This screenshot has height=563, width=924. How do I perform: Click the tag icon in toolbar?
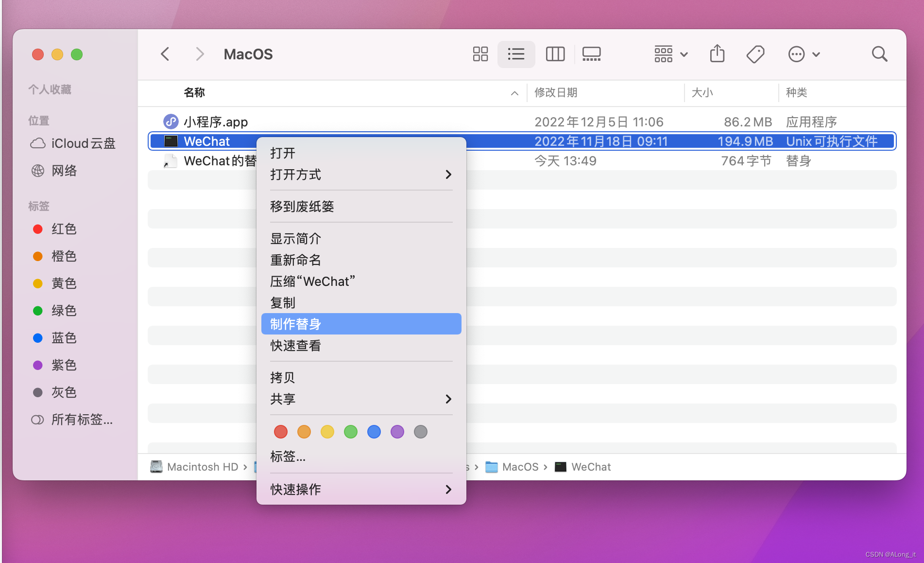(755, 54)
